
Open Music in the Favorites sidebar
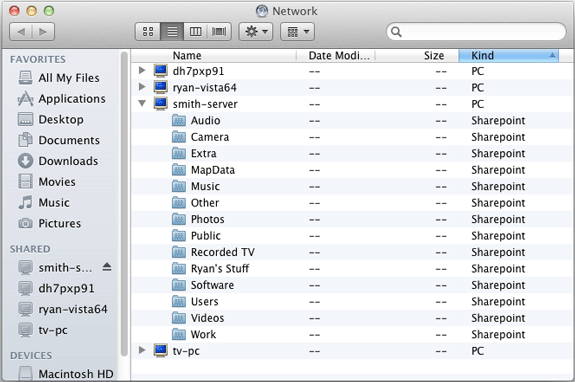44,202
